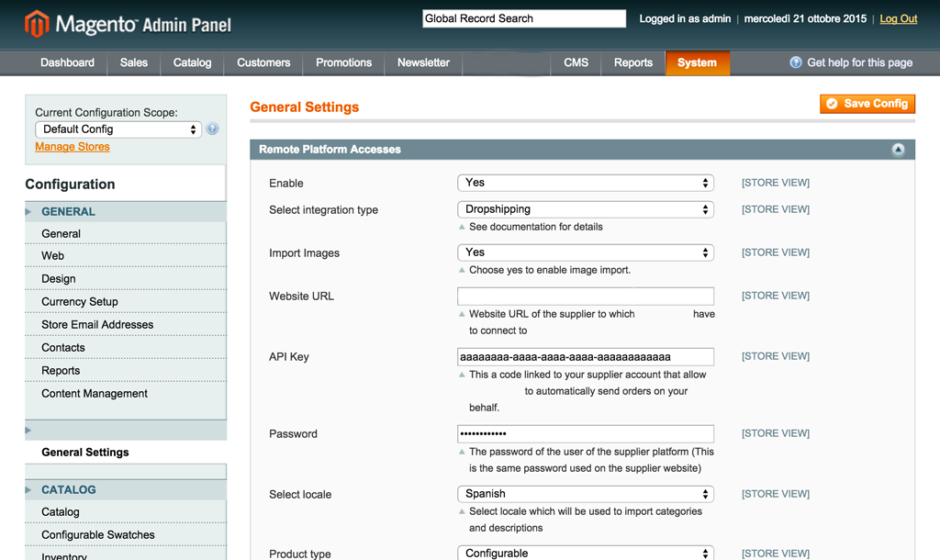The image size is (940, 560).
Task: Open the Promotions menu
Action: pyautogui.click(x=343, y=62)
